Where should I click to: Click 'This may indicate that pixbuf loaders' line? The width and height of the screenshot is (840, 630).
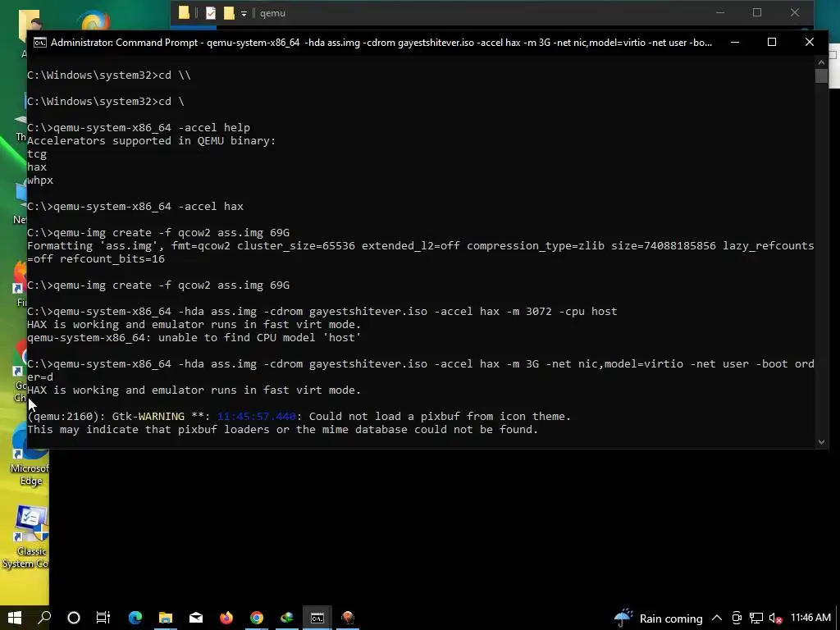pyautogui.click(x=282, y=430)
